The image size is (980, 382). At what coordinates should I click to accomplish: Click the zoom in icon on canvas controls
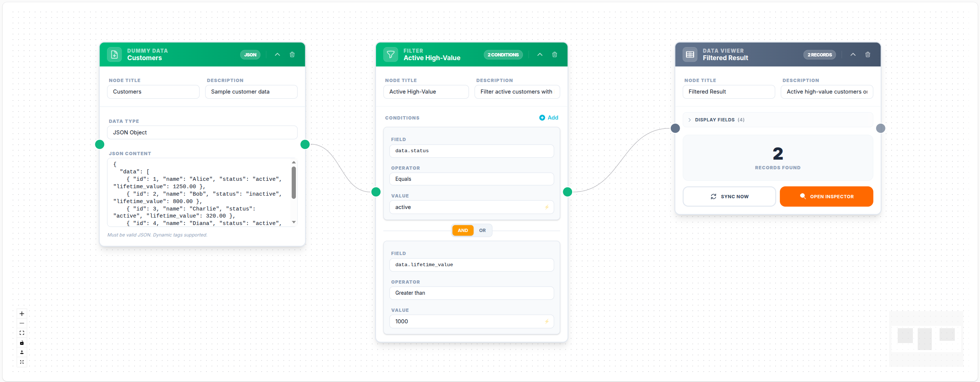(x=22, y=314)
